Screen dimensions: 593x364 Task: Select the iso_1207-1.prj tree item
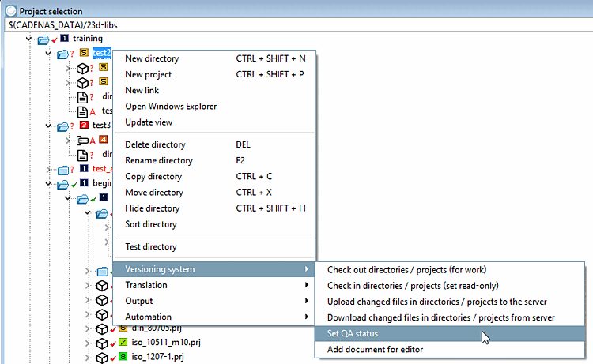[x=157, y=357]
